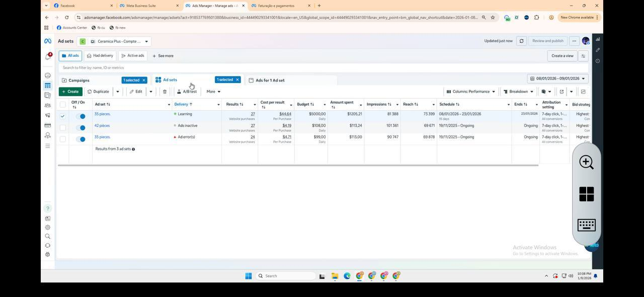Open the Meta logo home icon
This screenshot has height=297, width=644.
pos(47,41)
